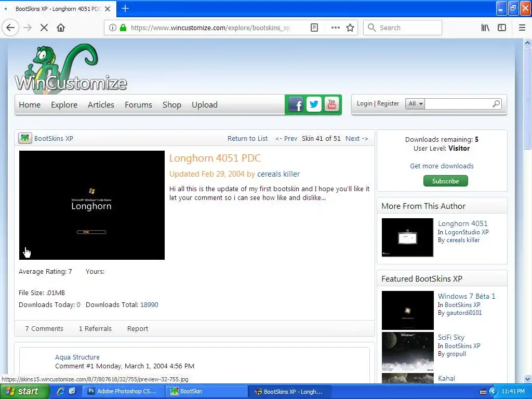
Task: Go to next skin with Next
Action: [x=356, y=138]
